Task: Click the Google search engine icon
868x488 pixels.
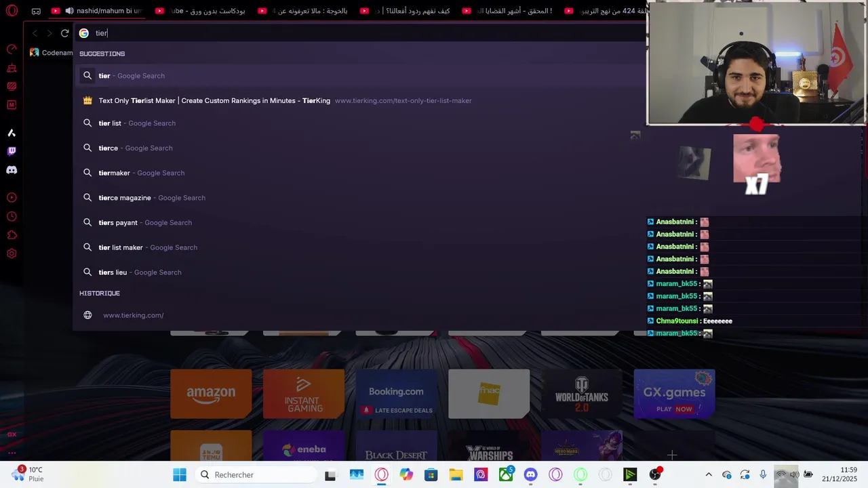Action: 84,33
